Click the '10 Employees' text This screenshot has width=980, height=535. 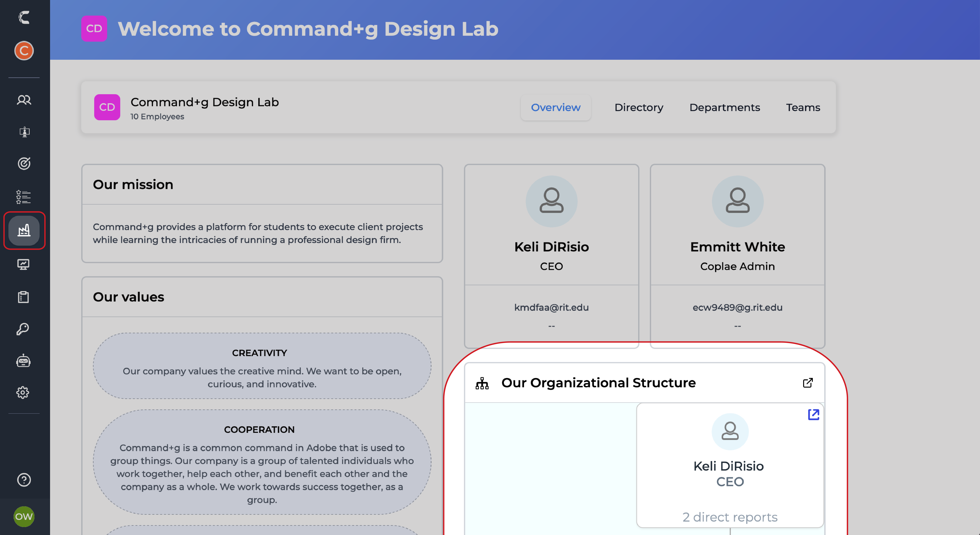tap(157, 117)
